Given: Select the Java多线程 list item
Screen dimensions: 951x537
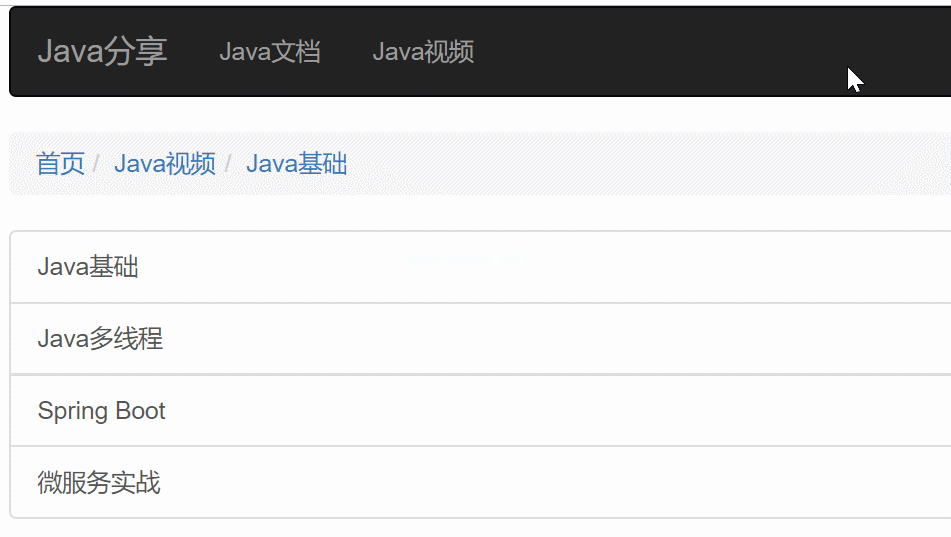Looking at the screenshot, I should [480, 339].
